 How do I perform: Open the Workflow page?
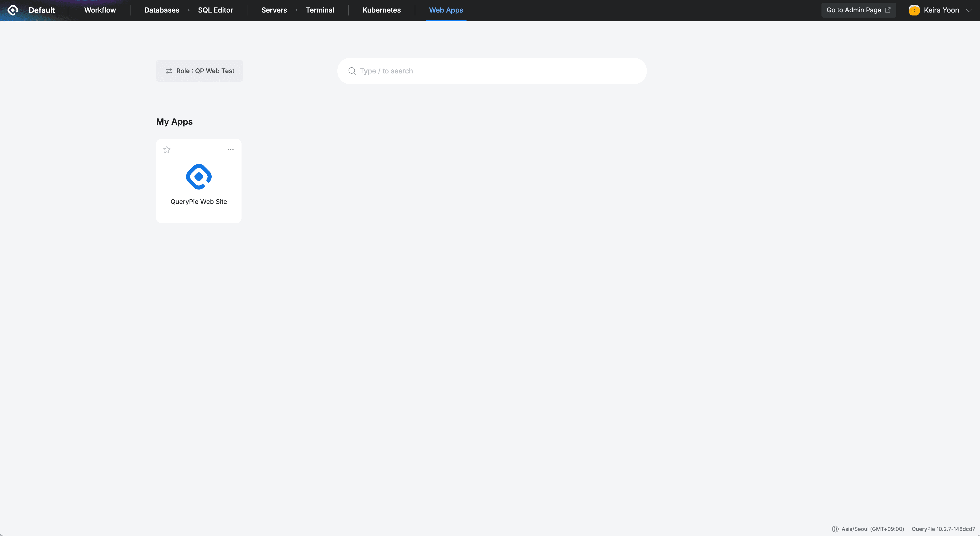point(100,10)
